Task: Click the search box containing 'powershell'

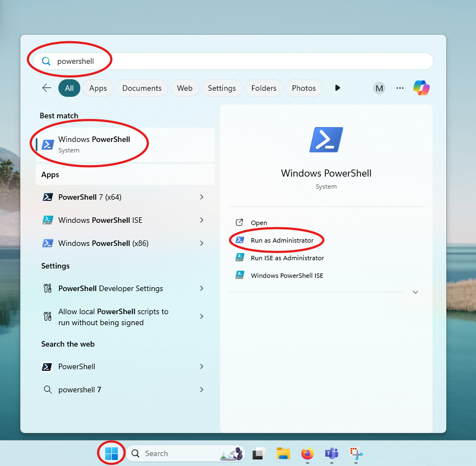Action: (x=233, y=61)
